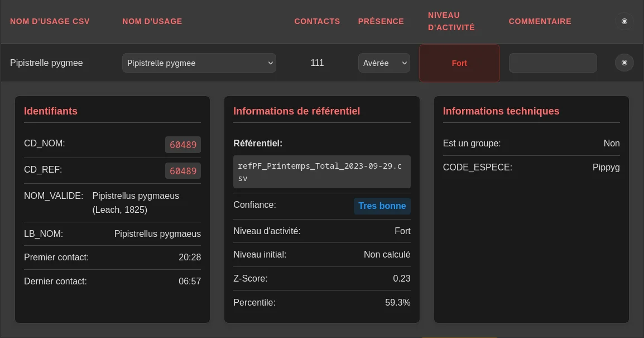
Task: Focus the Commentaire input field
Action: click(553, 63)
